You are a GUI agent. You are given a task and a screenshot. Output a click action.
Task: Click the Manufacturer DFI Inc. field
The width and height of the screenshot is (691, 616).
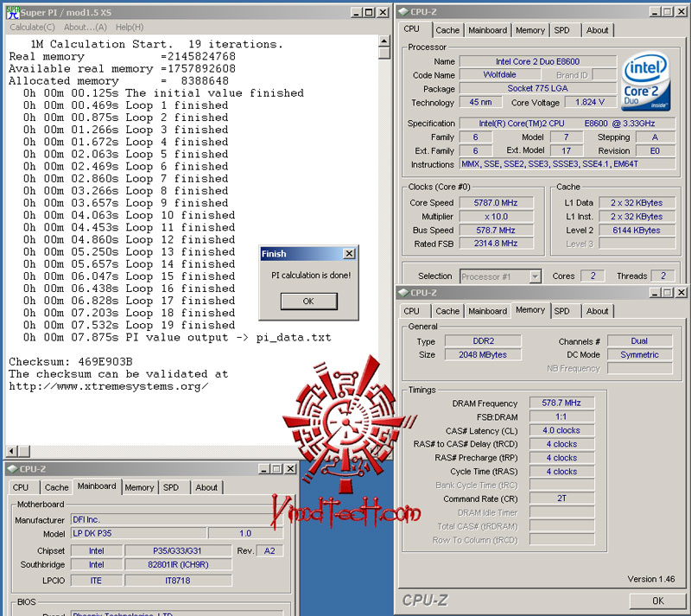pos(176,520)
